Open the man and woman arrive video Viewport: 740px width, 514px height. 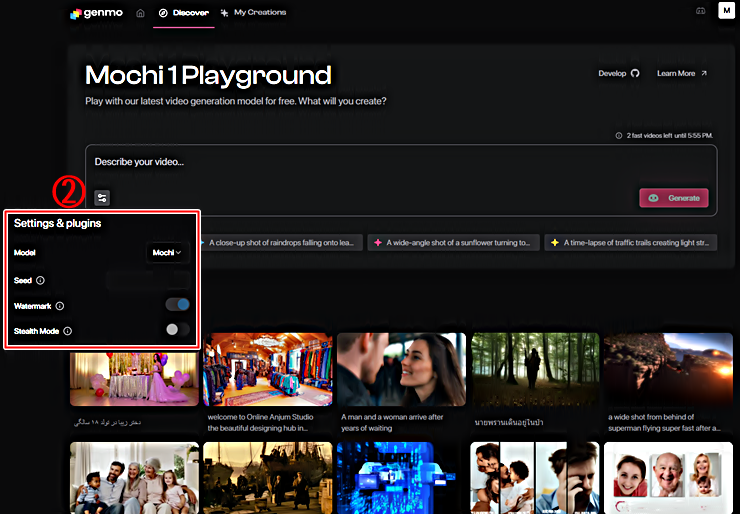(401, 369)
